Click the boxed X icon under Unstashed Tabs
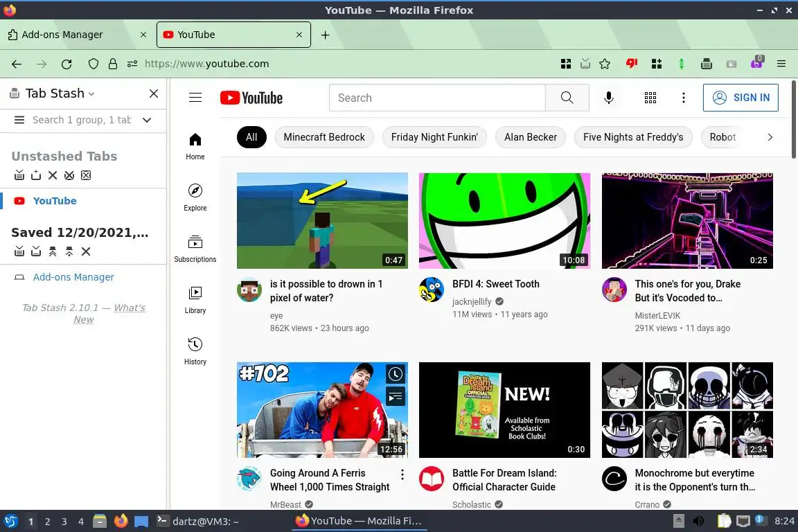The width and height of the screenshot is (798, 532). click(x=86, y=175)
